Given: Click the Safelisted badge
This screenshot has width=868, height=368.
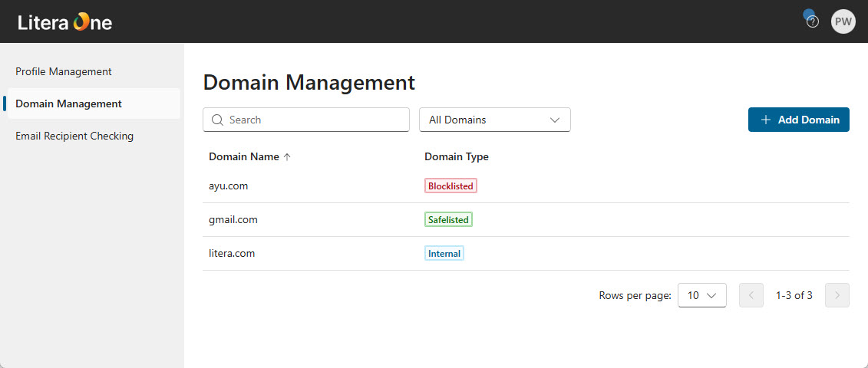Looking at the screenshot, I should coord(448,220).
